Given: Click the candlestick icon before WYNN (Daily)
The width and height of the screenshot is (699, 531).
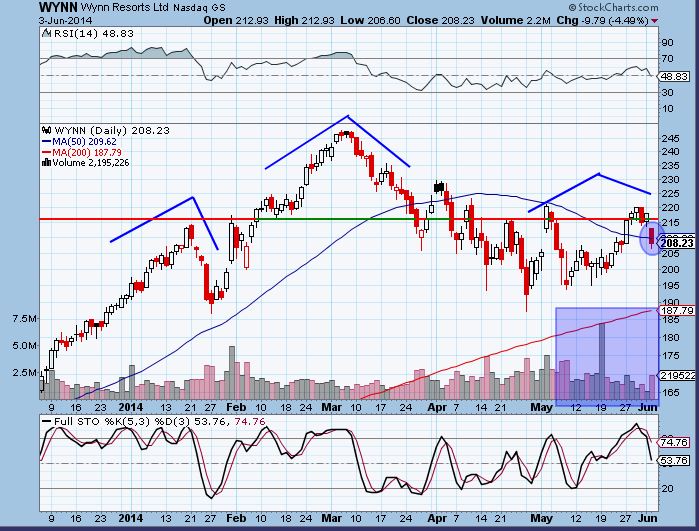Looking at the screenshot, I should coord(46,131).
